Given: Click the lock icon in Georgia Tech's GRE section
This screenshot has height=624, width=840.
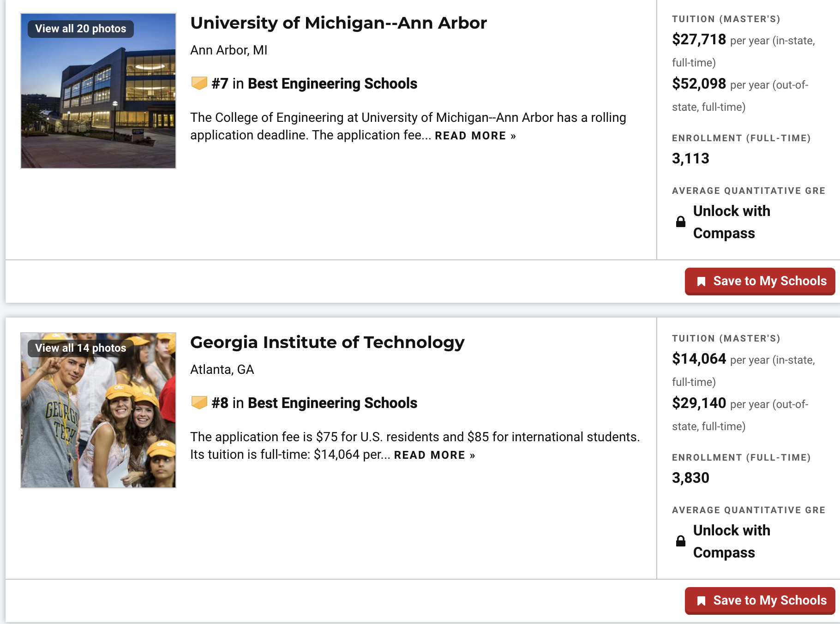Looking at the screenshot, I should coord(681,541).
